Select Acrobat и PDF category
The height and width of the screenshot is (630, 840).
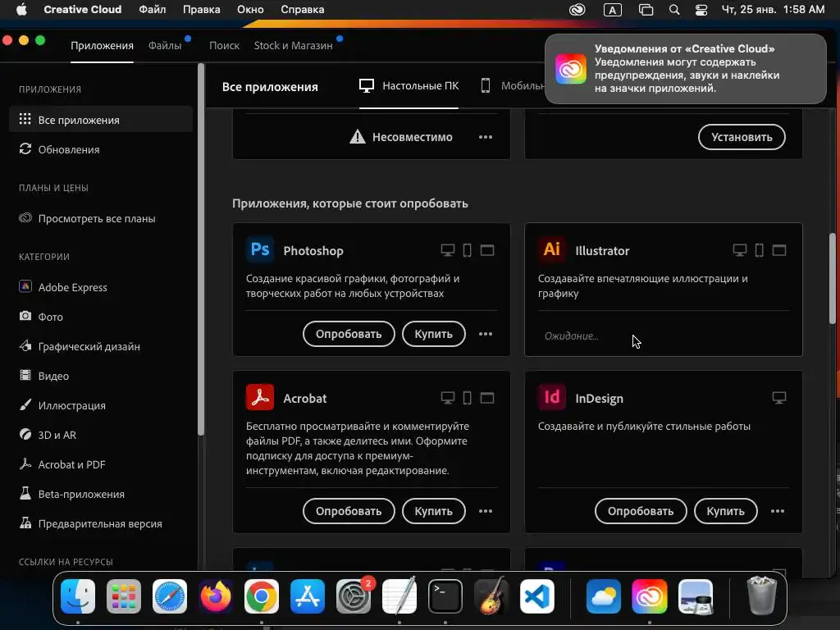[101, 464]
